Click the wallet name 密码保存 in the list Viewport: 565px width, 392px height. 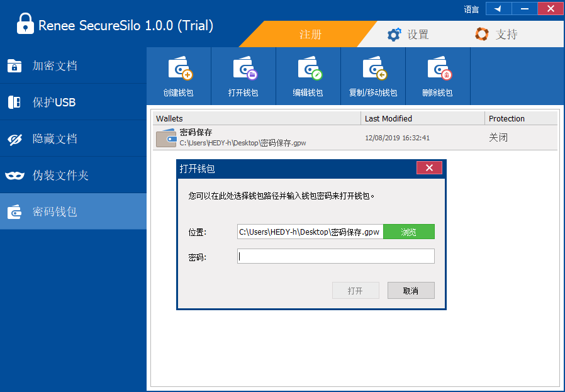[196, 132]
